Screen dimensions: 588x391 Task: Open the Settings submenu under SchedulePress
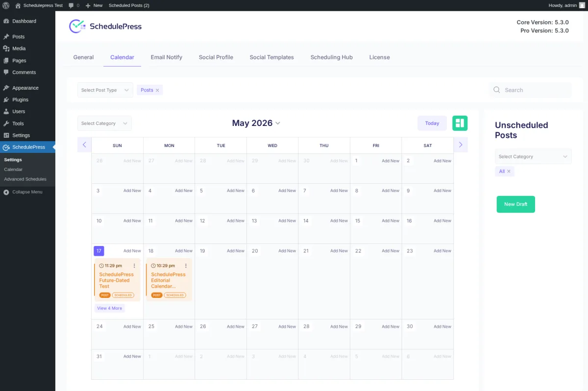[13, 160]
